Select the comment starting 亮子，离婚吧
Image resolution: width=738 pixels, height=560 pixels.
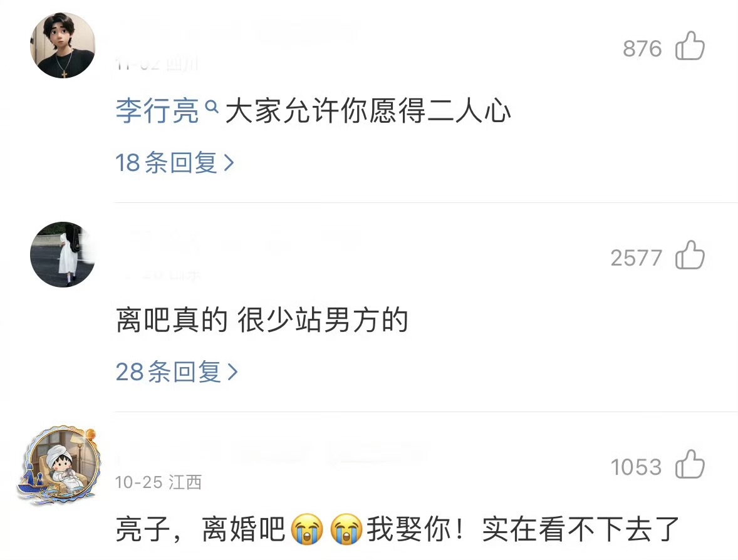[397, 529]
